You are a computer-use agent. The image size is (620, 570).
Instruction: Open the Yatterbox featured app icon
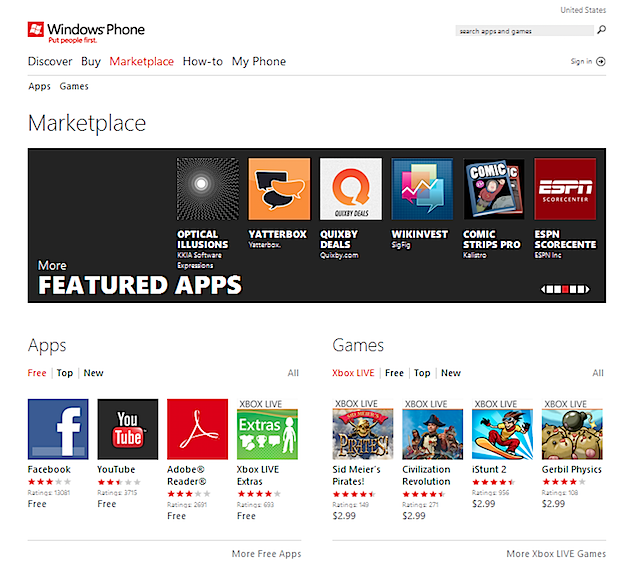click(279, 188)
